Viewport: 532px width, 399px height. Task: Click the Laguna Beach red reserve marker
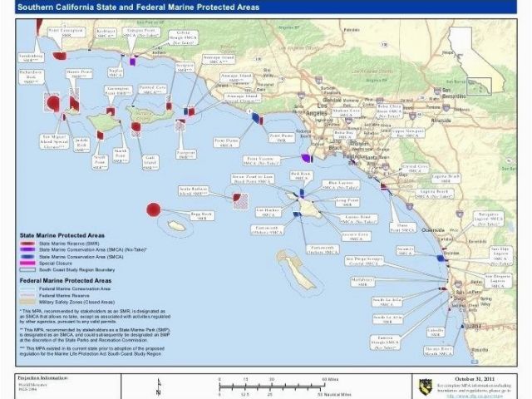click(384, 186)
